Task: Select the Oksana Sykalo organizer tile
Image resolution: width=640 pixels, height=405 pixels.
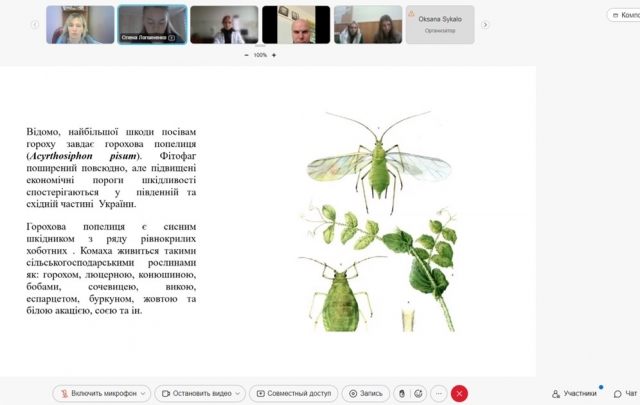Action: tap(440, 24)
